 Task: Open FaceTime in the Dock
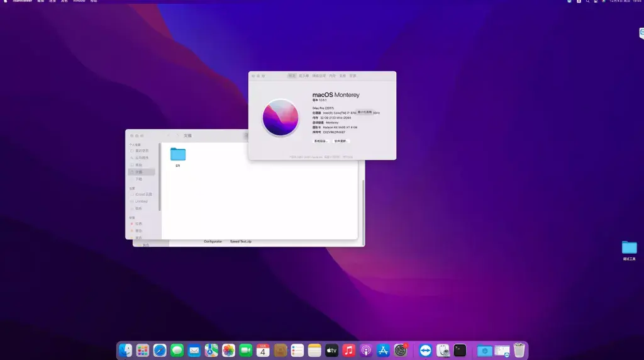pyautogui.click(x=246, y=350)
